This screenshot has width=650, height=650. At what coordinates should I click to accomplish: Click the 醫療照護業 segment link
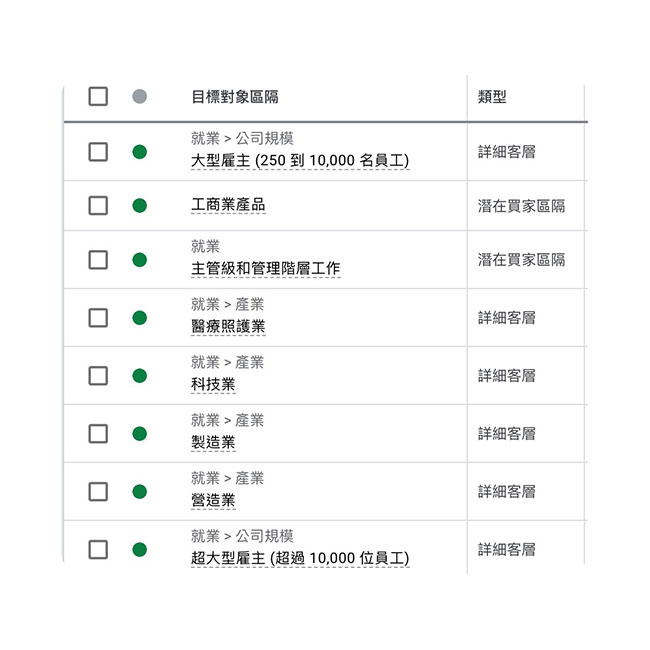(228, 327)
